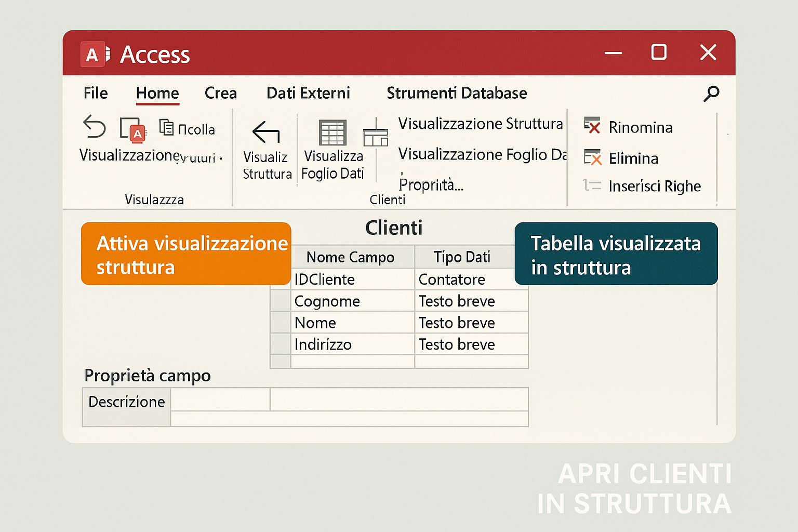
Task: Expand the Visualizzazione dropdown under the icons
Action: click(x=151, y=155)
